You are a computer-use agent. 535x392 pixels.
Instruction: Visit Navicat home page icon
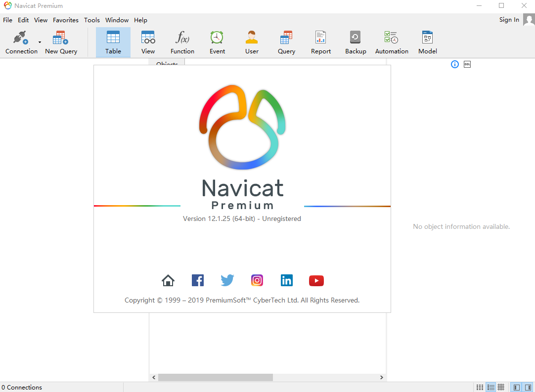click(168, 280)
